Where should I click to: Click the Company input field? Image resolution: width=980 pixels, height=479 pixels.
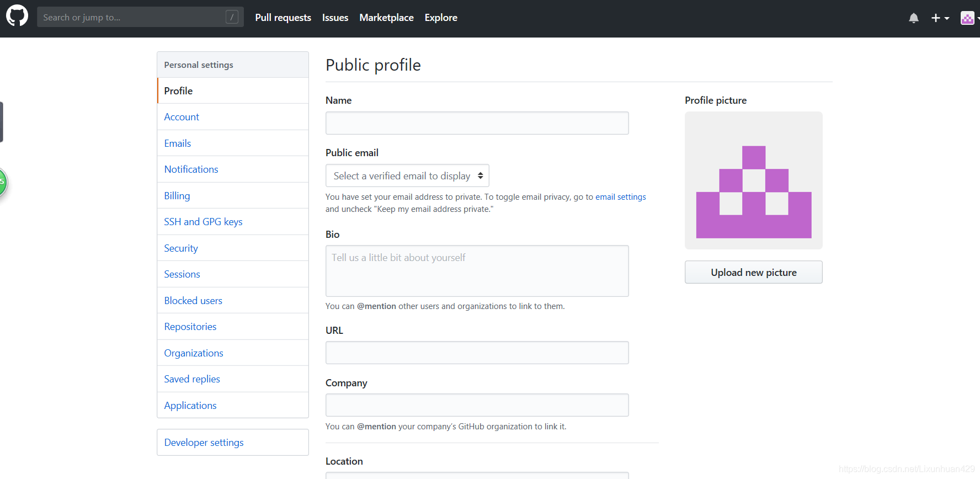(477, 405)
